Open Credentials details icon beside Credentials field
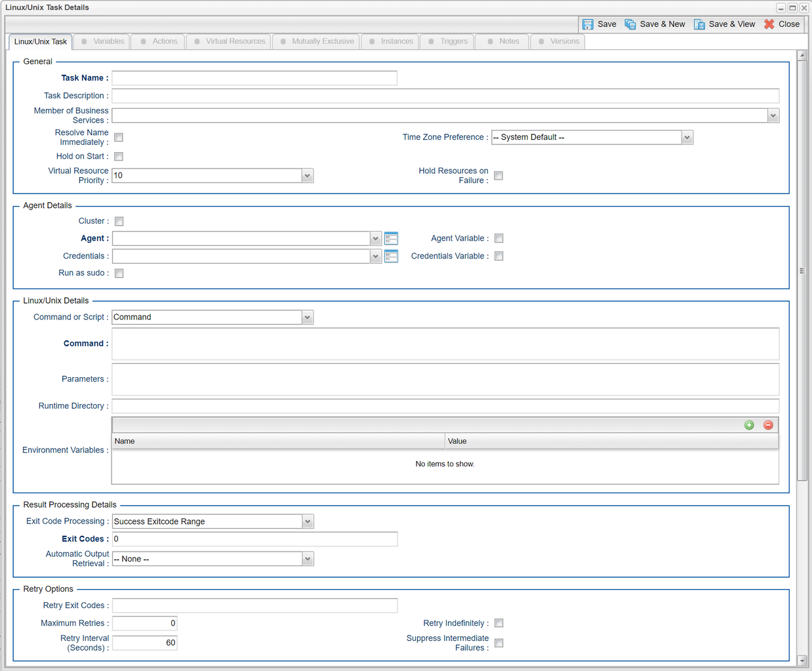Screen dimensions: 812x671 coord(391,256)
